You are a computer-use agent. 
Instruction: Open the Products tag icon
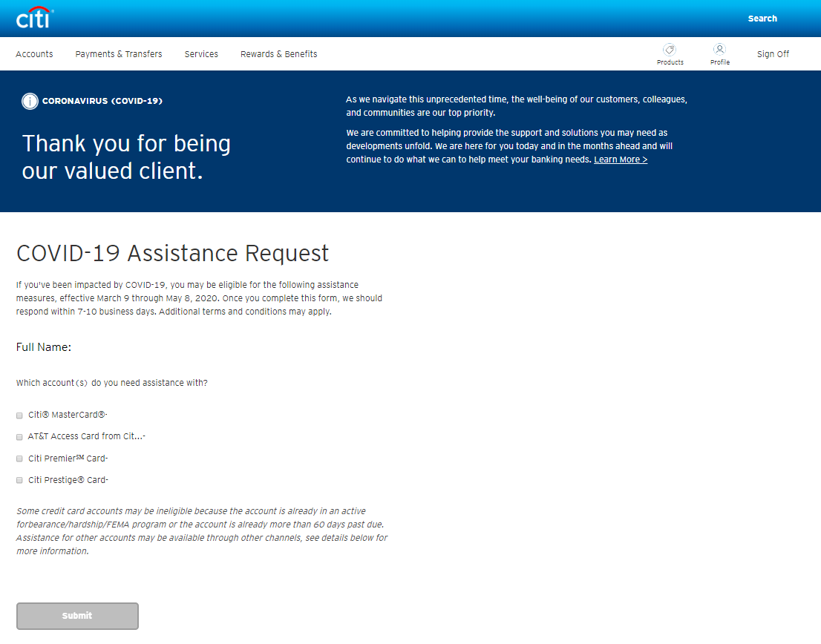(670, 50)
